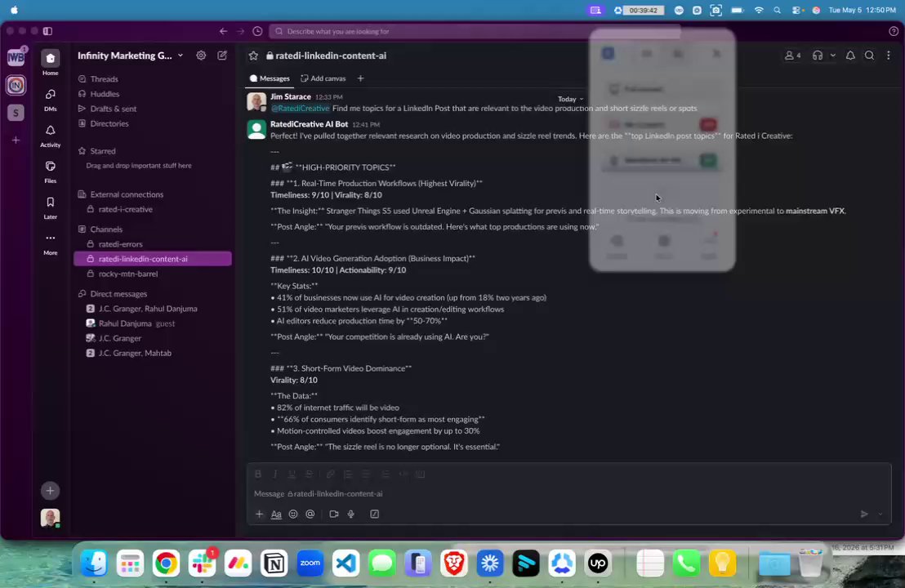Open send options chevron next to send

click(880, 514)
